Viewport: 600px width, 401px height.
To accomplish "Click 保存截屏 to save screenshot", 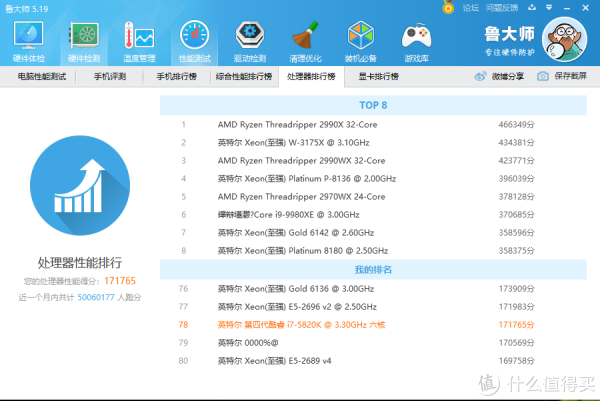I will click(x=564, y=76).
